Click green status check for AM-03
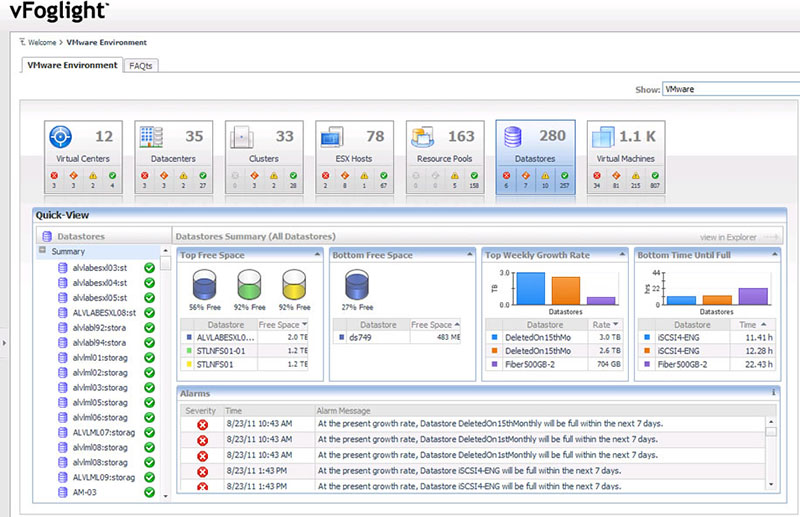The height and width of the screenshot is (517, 800). [149, 493]
